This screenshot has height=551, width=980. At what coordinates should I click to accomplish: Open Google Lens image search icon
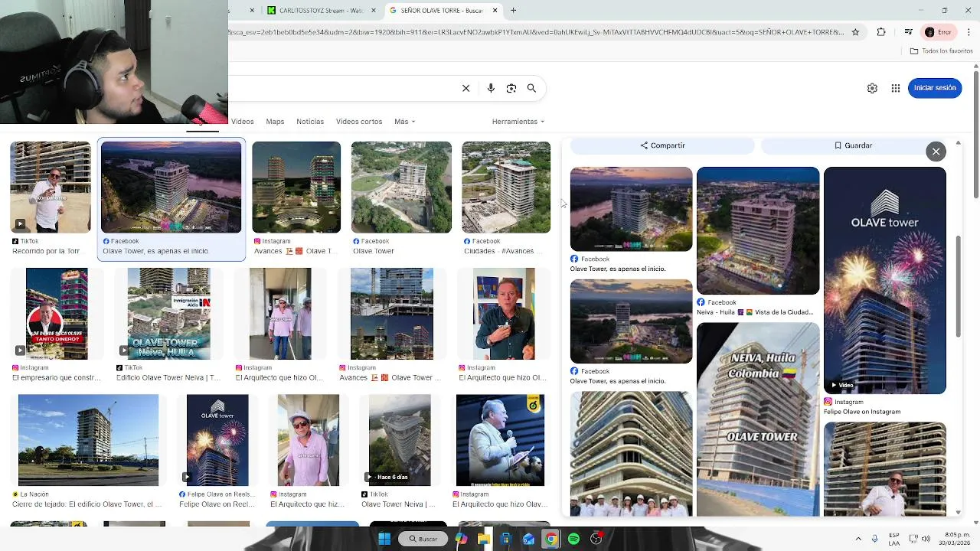(511, 88)
